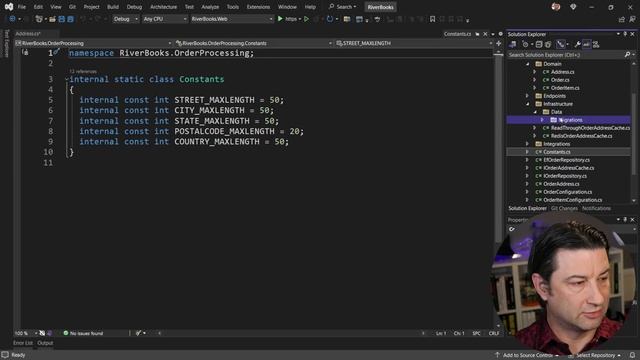Click the editor window gear settings icon
Viewport: 640px width, 360px height.
(500, 34)
